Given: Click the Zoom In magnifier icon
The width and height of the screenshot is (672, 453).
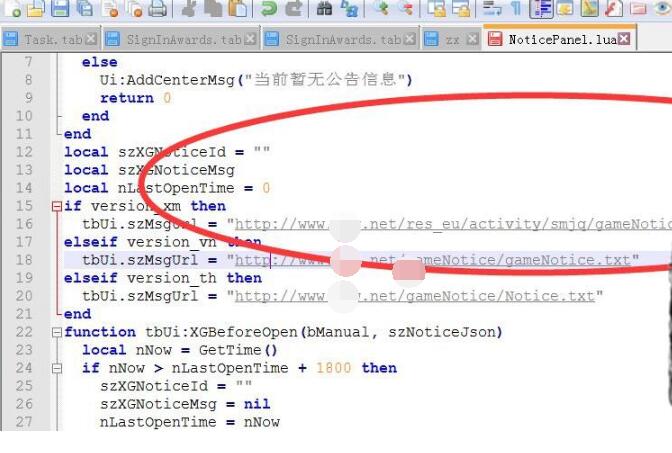Looking at the screenshot, I should (381, 9).
